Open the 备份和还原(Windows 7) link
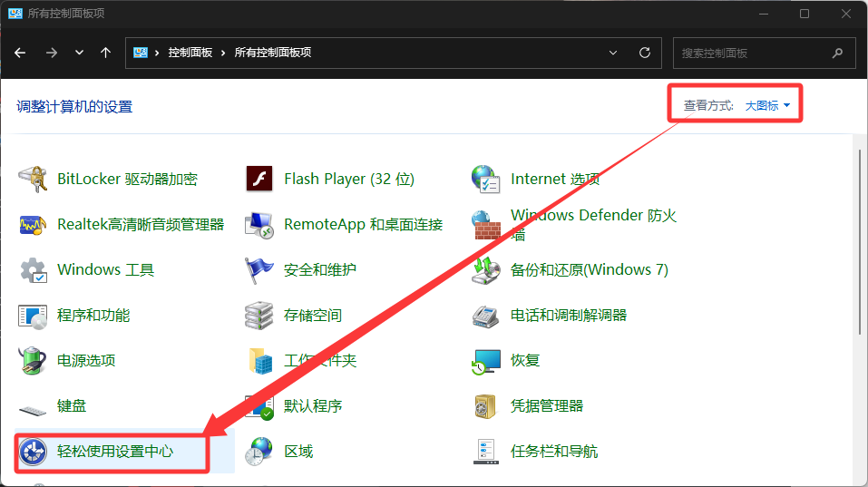The image size is (868, 487). (589, 270)
